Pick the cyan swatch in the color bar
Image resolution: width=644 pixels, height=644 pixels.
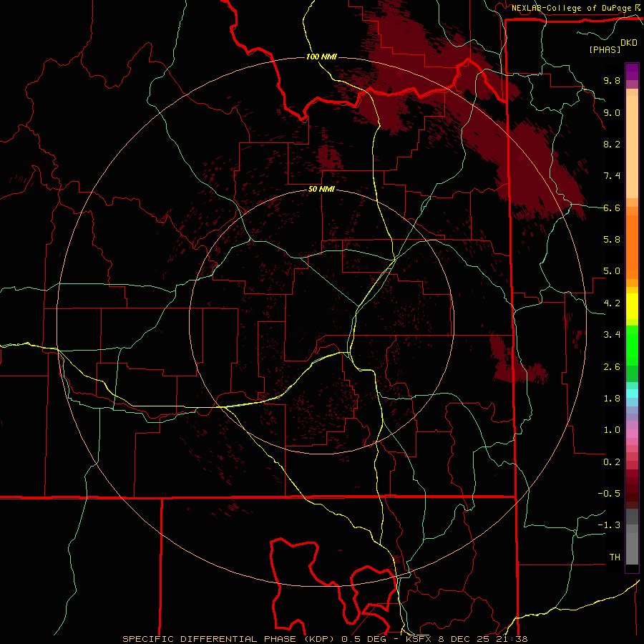coord(632,394)
